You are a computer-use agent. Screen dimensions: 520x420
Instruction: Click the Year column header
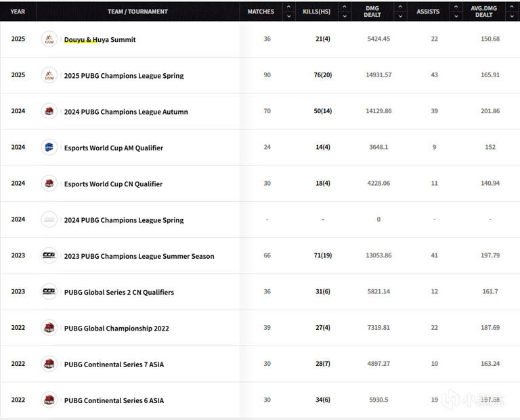[18, 12]
